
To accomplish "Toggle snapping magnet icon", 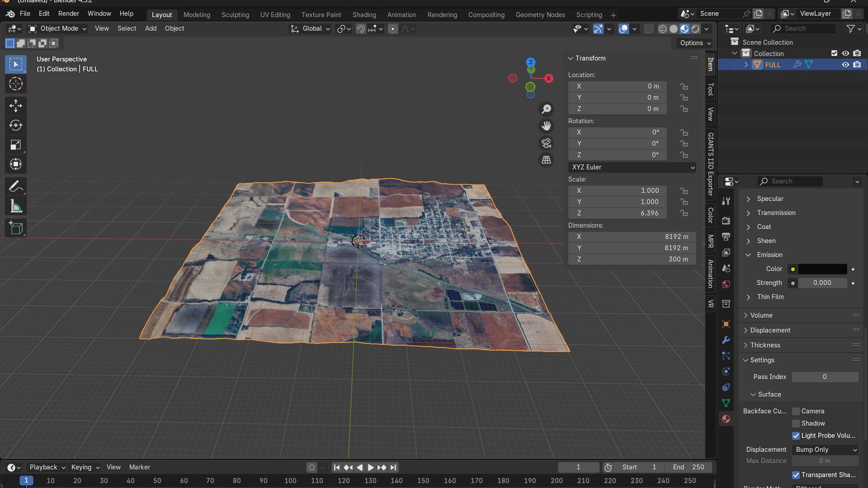I will 361,29.
